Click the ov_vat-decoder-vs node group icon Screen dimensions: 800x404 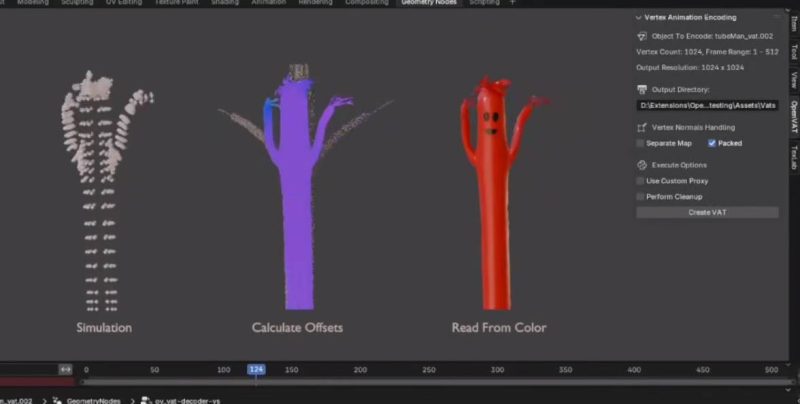146,399
